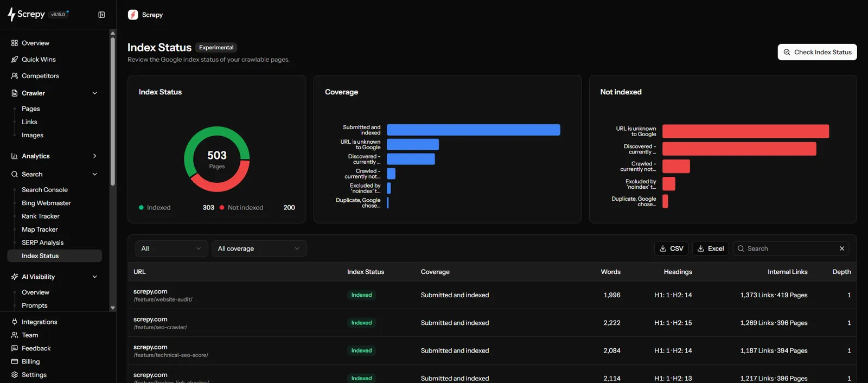Click the Check Index Status search icon

coord(787,52)
